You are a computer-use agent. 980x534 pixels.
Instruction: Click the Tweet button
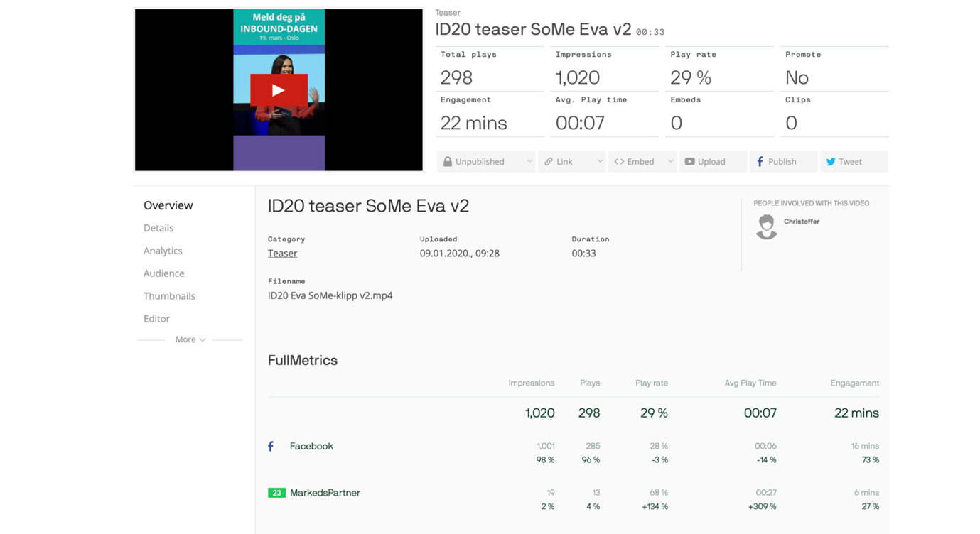point(854,162)
